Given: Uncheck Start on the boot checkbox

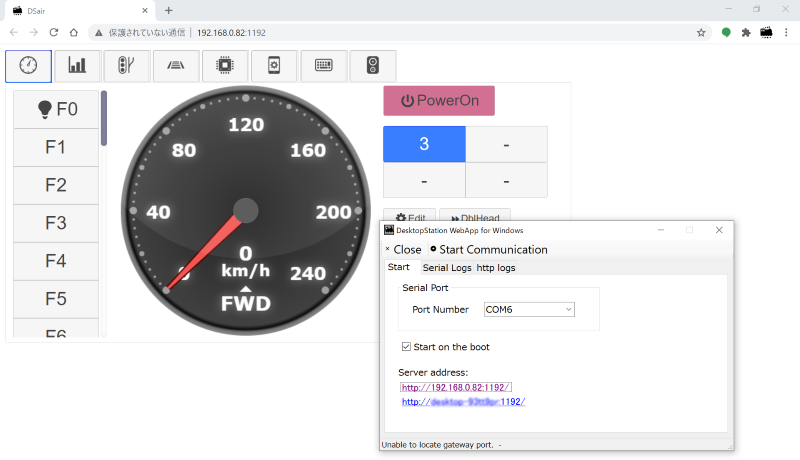Looking at the screenshot, I should click(x=406, y=347).
